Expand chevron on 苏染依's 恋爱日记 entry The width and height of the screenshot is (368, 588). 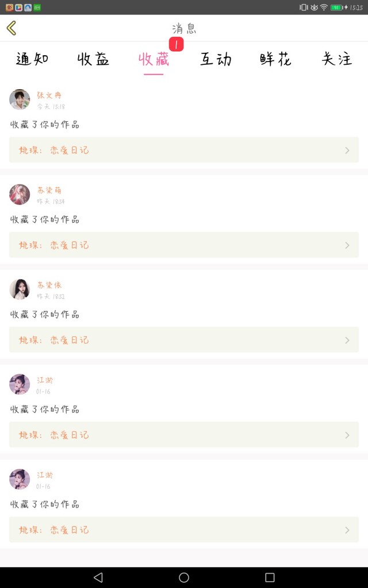coord(347,340)
